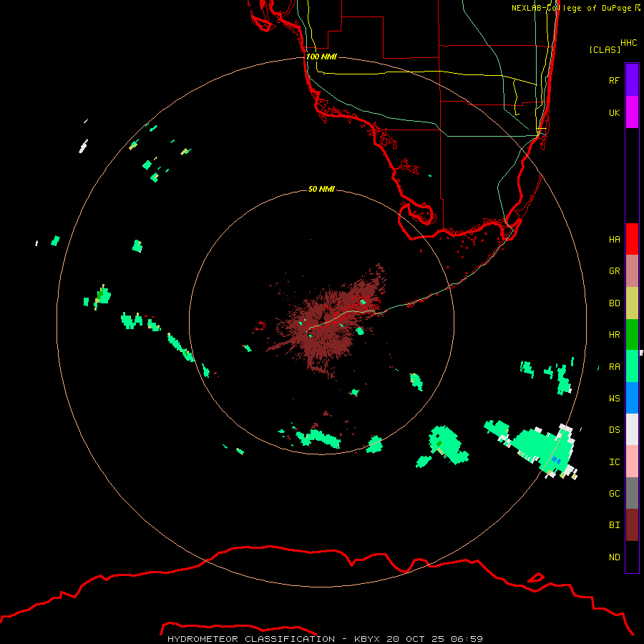644x644 pixels.
Task: Click the BI legend label
Action: [614, 525]
